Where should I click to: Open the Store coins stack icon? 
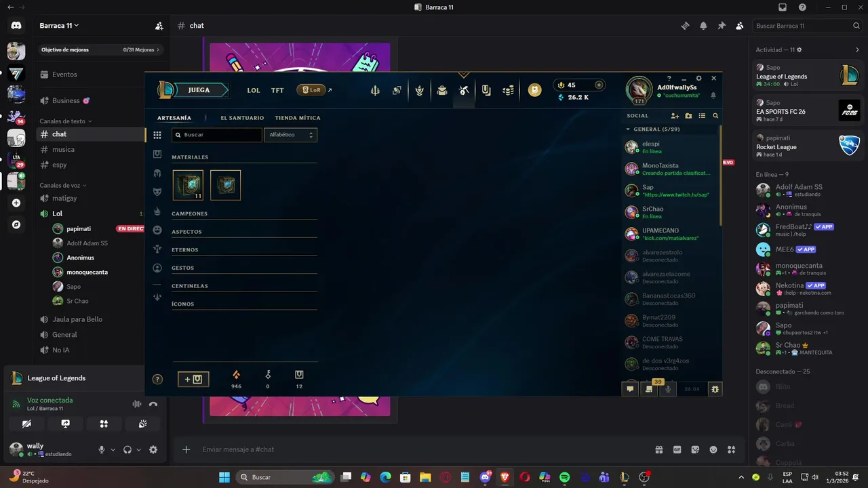click(508, 90)
